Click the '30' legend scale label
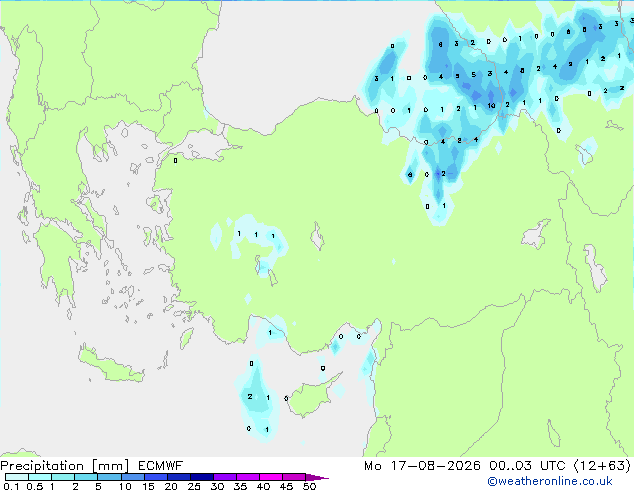The height and width of the screenshot is (490, 634). [217, 486]
